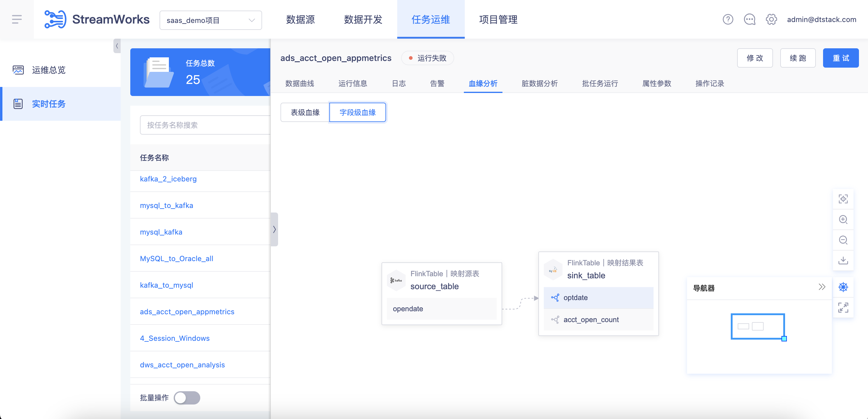Switch to the 告警 tab
The width and height of the screenshot is (868, 419).
(437, 83)
